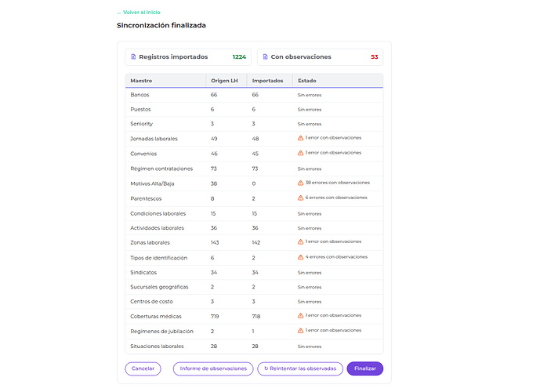This screenshot has height=392, width=540.
Task: Select the Bancos row name
Action: click(x=140, y=95)
